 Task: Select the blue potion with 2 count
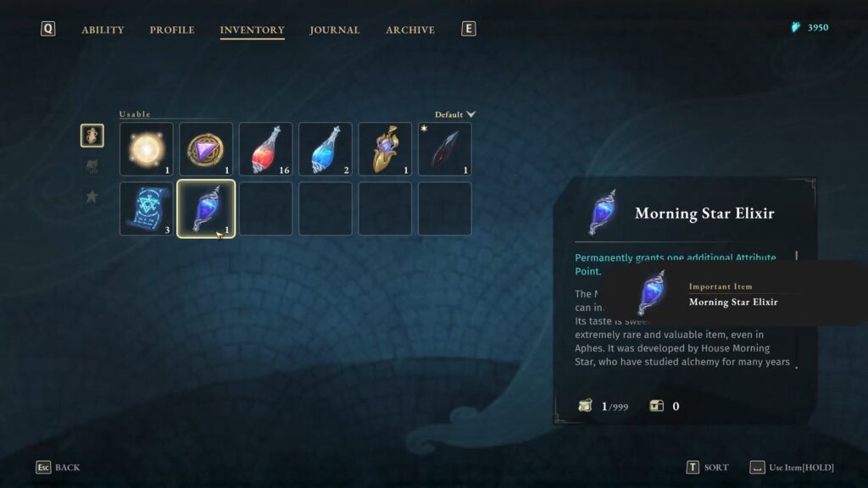(325, 149)
